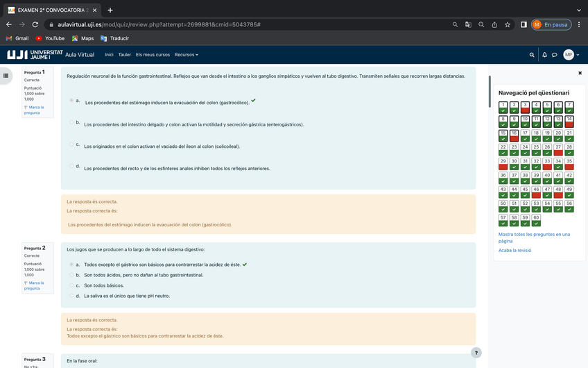588x368 pixels.
Task: Select option a of Pregunta 1
Action: click(71, 101)
